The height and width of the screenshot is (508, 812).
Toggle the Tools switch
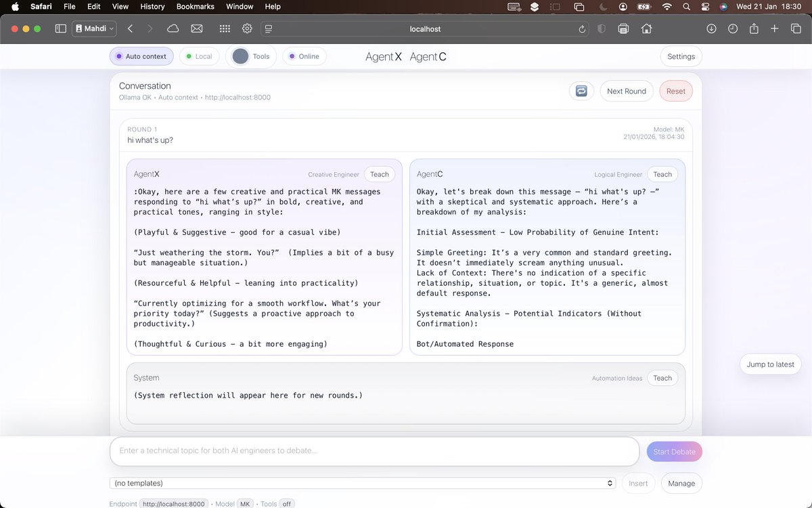coord(251,56)
